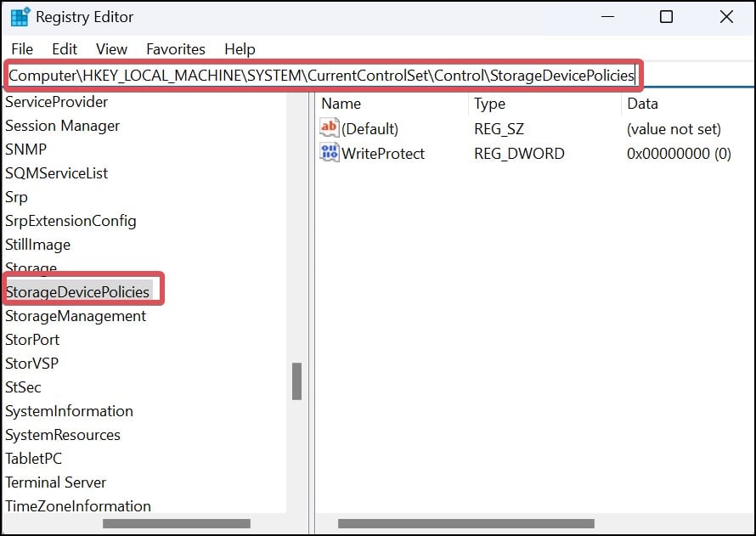Open the View menu
Viewport: 756px width, 536px height.
(111, 49)
